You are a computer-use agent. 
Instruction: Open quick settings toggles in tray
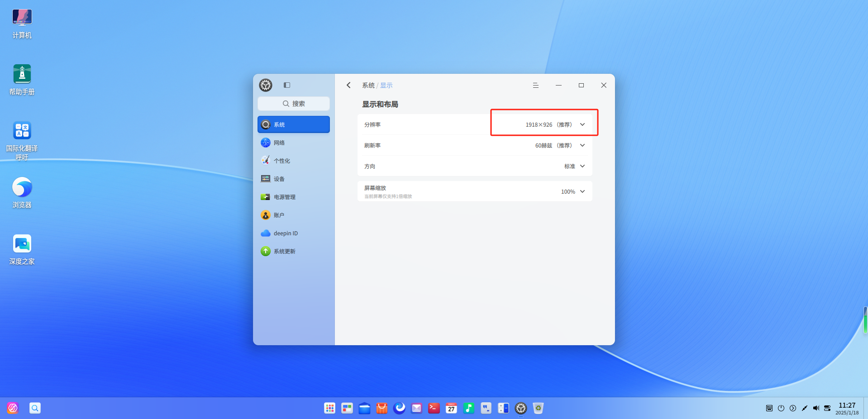[827, 408]
